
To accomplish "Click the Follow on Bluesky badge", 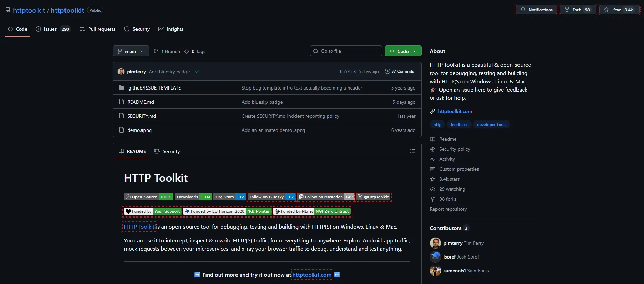I will 271,197.
